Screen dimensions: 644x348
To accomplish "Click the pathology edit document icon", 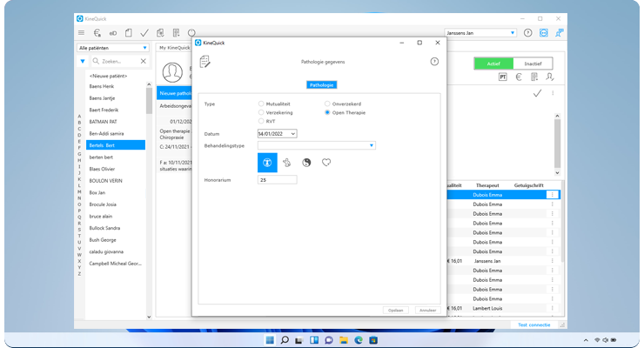I will pyautogui.click(x=205, y=62).
